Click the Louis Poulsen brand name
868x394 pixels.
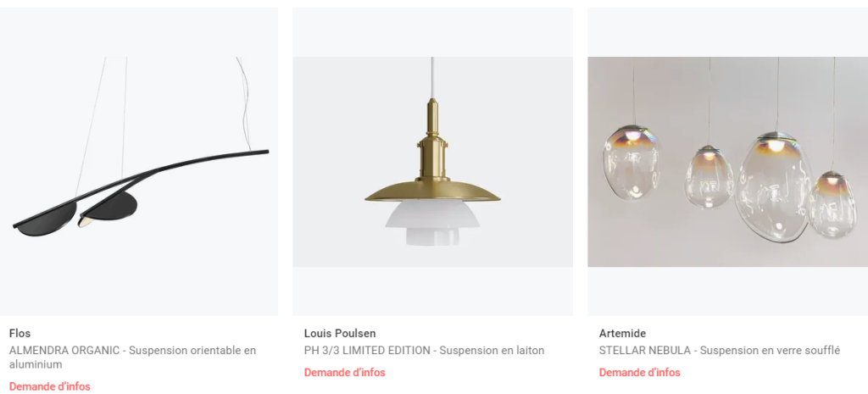point(340,333)
